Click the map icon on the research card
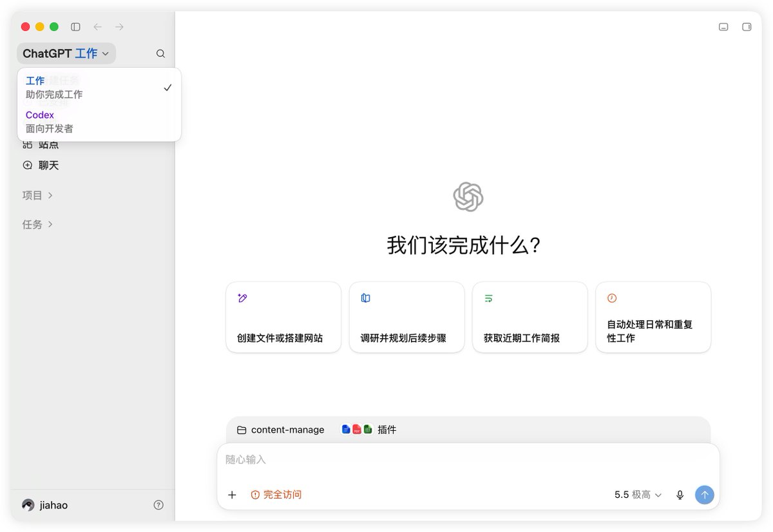Screen dimensions: 773x532 click(366, 298)
